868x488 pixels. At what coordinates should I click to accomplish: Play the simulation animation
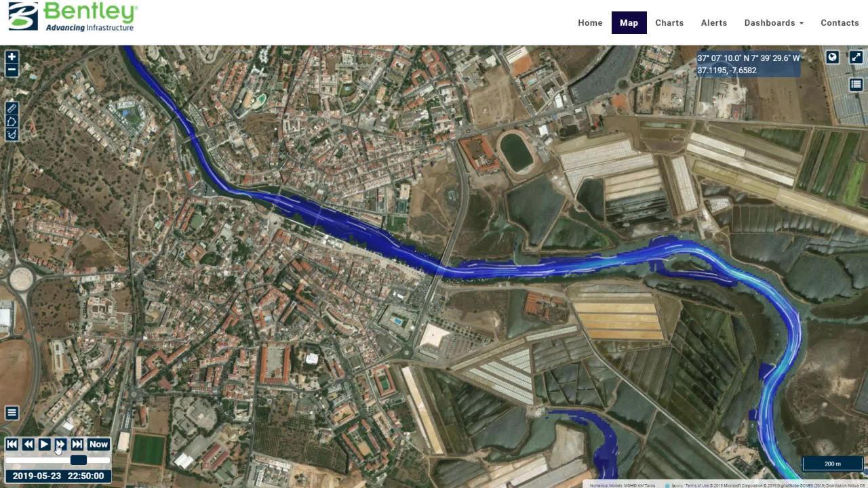(x=44, y=445)
